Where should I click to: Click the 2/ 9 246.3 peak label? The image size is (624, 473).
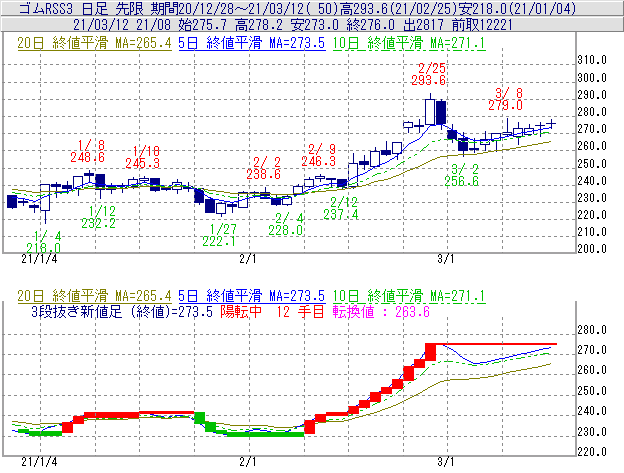click(x=318, y=155)
